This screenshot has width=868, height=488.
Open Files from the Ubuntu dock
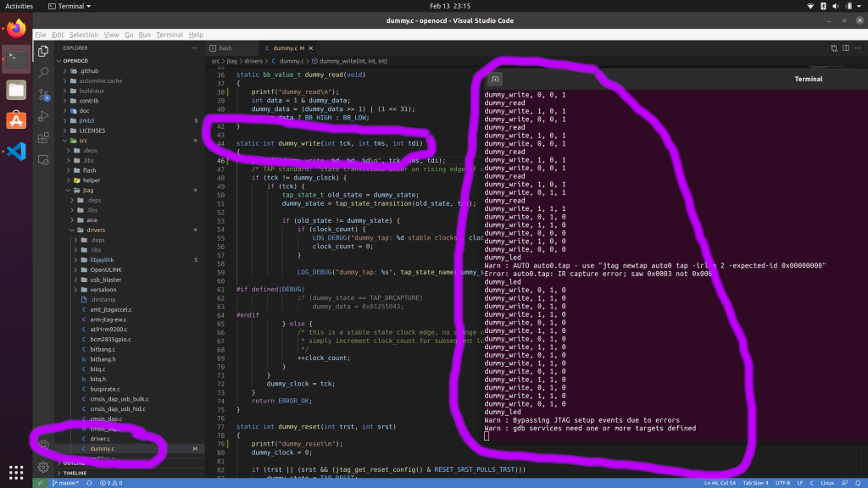tap(16, 90)
